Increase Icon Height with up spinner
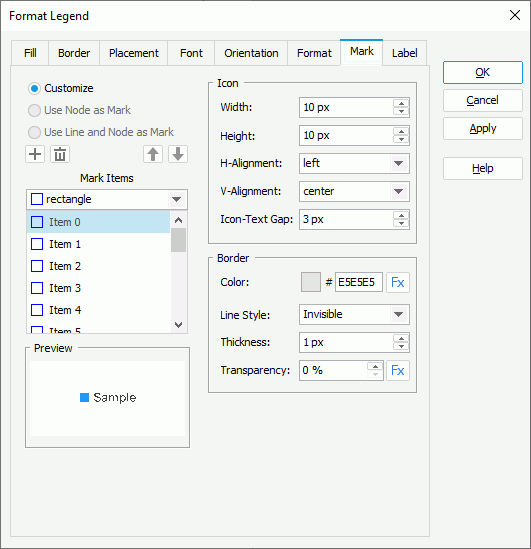Screen dimensions: 531x549 pyautogui.click(x=401, y=131)
